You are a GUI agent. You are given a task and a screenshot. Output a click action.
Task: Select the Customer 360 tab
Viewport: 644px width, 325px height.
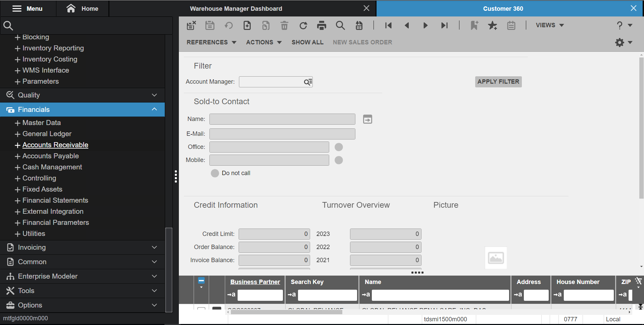pos(503,8)
